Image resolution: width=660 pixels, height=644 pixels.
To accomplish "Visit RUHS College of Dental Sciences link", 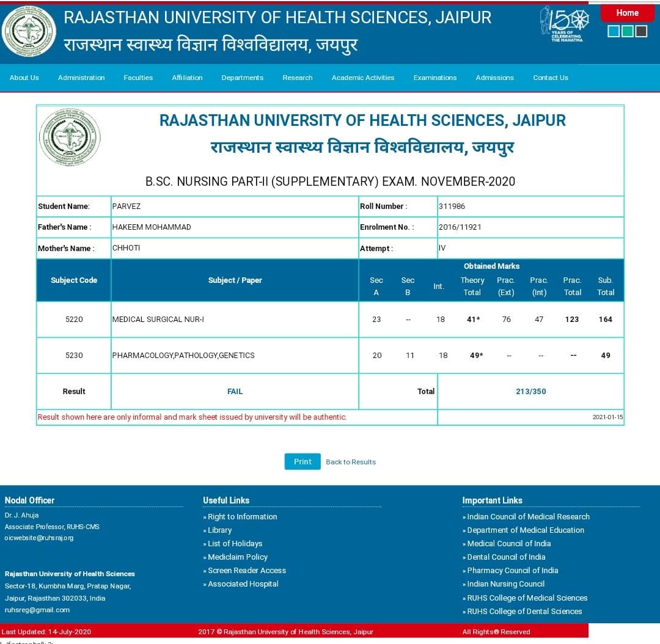I will point(524,611).
